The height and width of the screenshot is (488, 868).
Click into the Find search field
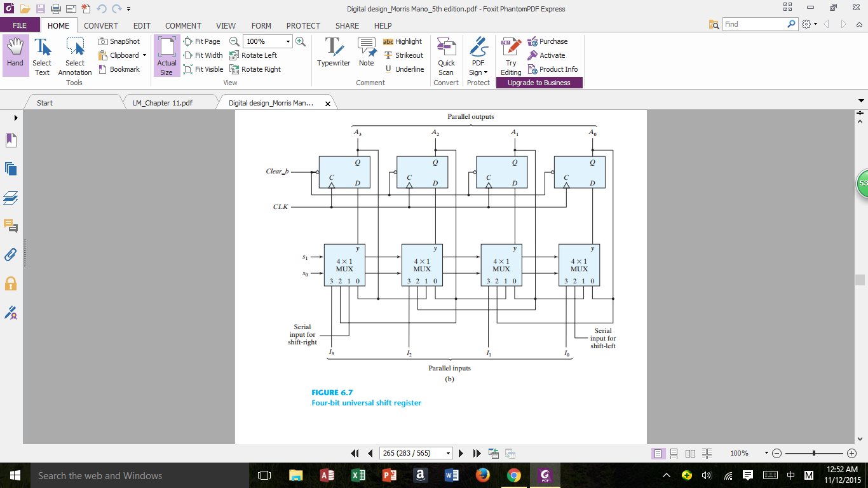click(754, 24)
